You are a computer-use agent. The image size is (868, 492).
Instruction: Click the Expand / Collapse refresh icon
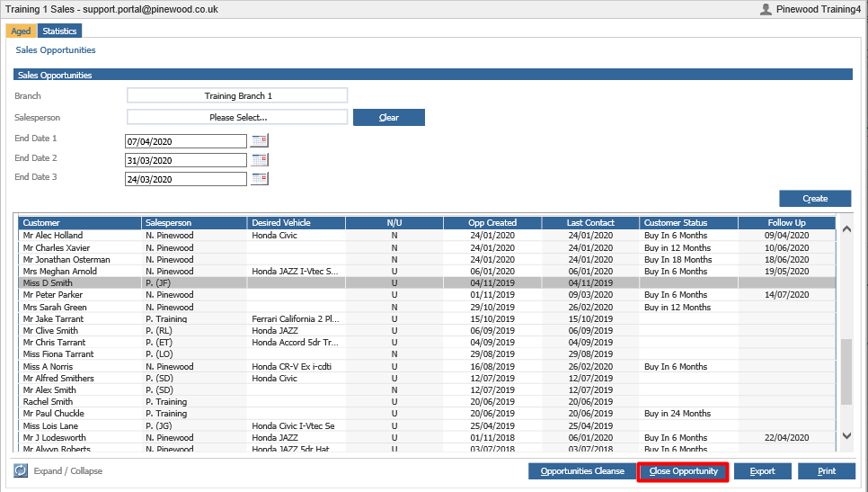pos(21,470)
